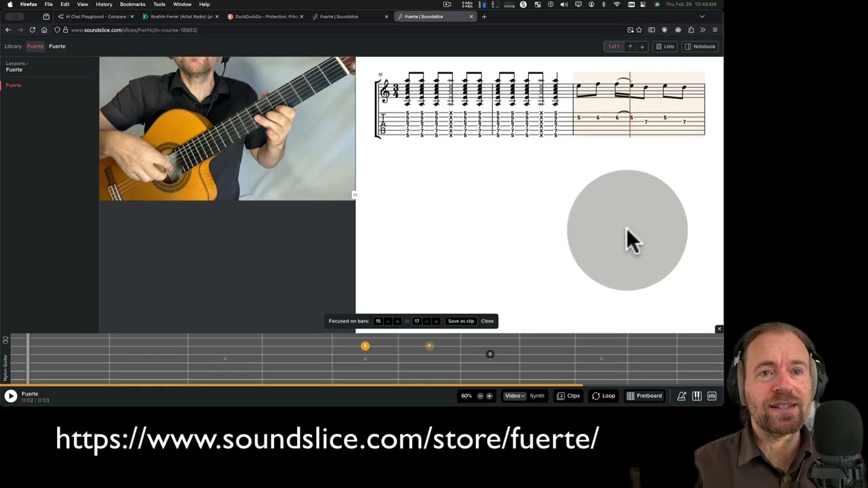Open the browser home page
The width and height of the screenshot is (868, 488).
coord(44,30)
